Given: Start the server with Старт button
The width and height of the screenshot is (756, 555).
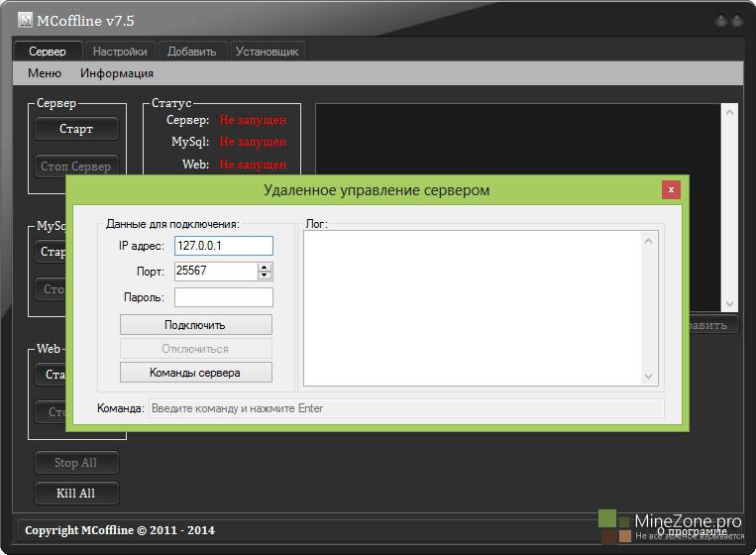Looking at the screenshot, I should 76,129.
